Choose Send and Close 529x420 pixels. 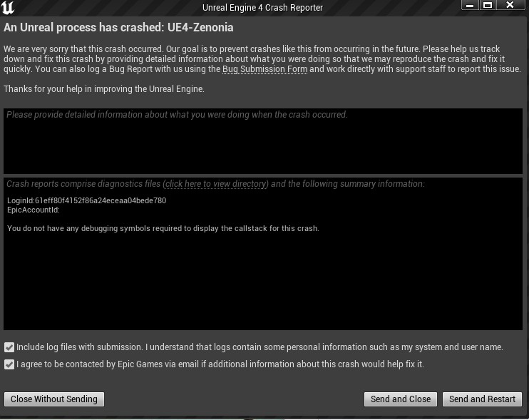tap(400, 399)
